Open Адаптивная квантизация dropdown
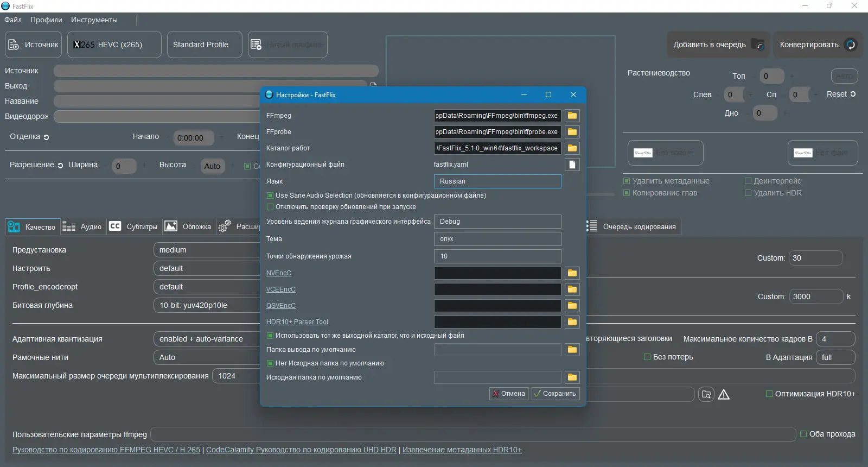868x467 pixels. pyautogui.click(x=207, y=339)
